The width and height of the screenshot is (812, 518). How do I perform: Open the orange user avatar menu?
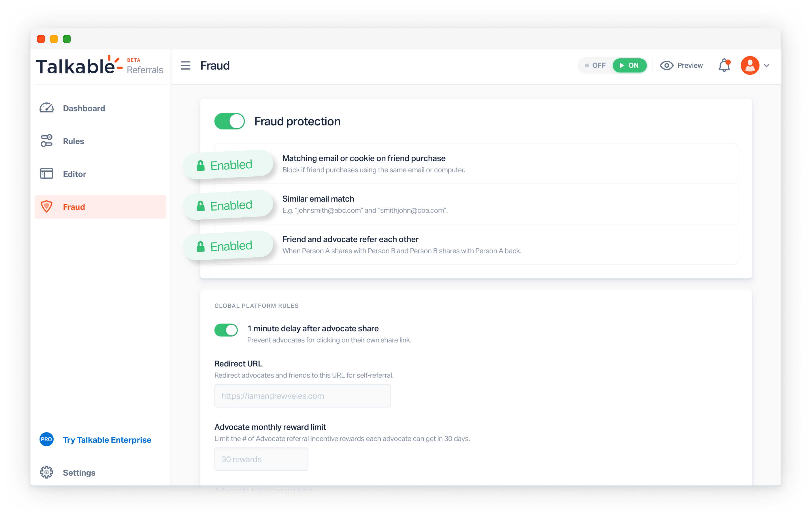(750, 66)
